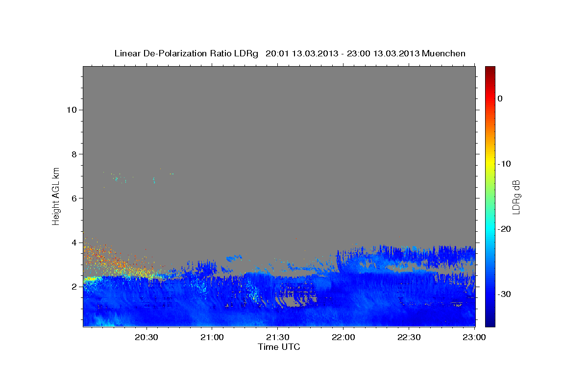Viewport: 588px width, 392px height.
Task: Click the green middle section of the colorbar
Action: coord(490,196)
